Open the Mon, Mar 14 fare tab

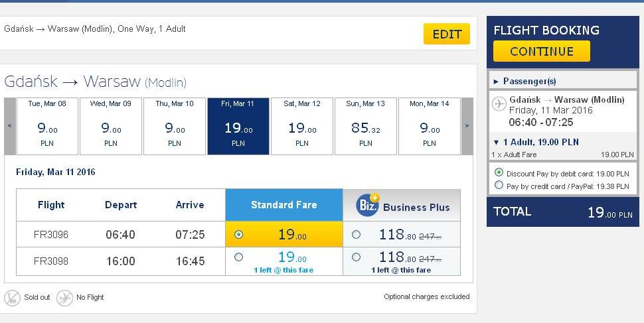click(429, 126)
